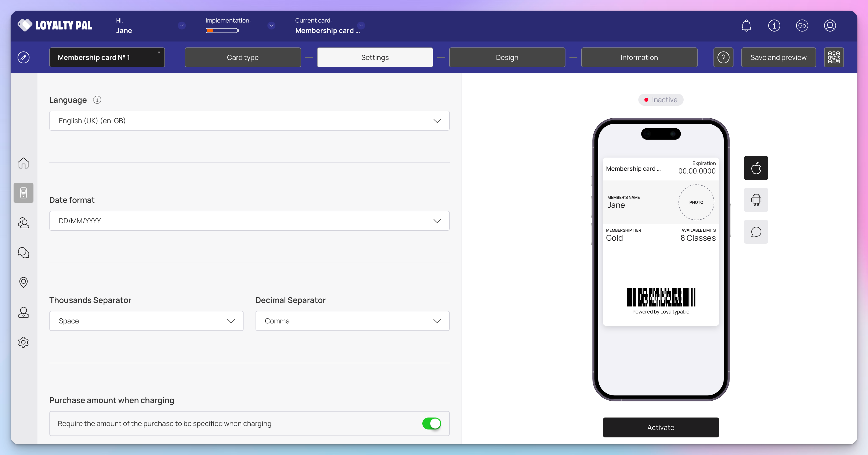
Task: Switch to the Design tab
Action: [x=507, y=57]
